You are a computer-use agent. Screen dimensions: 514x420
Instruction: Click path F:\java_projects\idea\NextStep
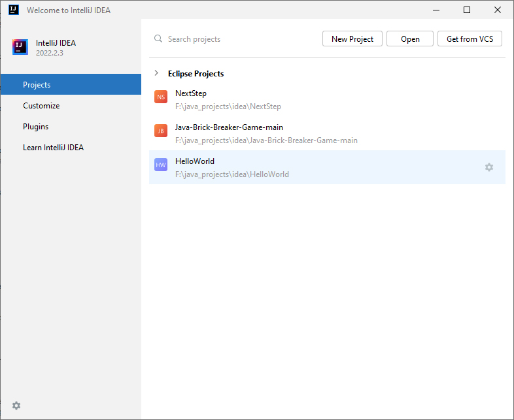coord(228,106)
